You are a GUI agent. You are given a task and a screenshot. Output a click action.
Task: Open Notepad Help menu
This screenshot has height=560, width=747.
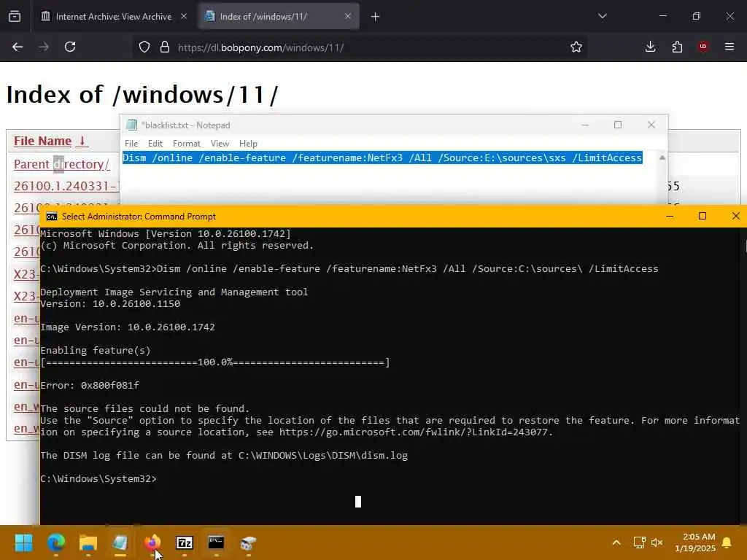click(248, 144)
